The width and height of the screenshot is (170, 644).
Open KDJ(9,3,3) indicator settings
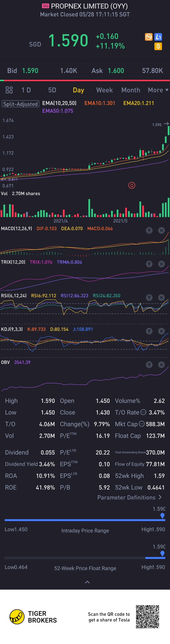(x=12, y=329)
